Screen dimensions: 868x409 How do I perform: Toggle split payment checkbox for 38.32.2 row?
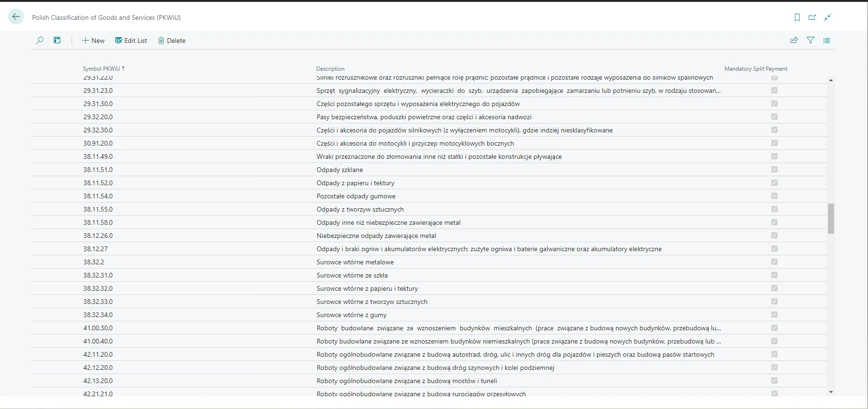774,262
